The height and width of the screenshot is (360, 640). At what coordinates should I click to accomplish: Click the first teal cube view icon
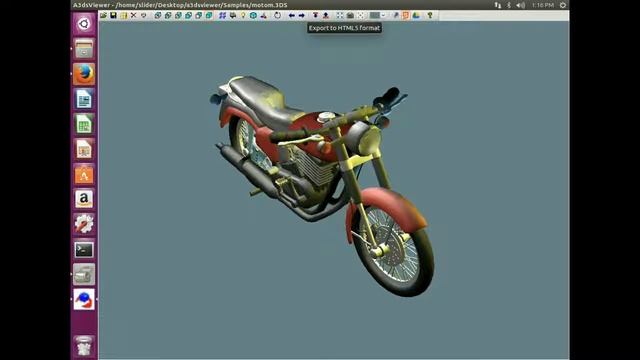pos(158,16)
